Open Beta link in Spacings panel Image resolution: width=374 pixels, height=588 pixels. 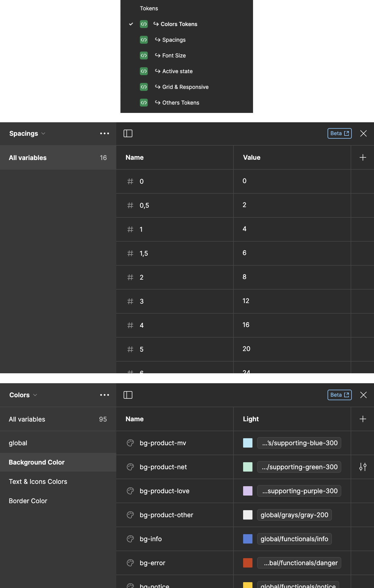339,133
